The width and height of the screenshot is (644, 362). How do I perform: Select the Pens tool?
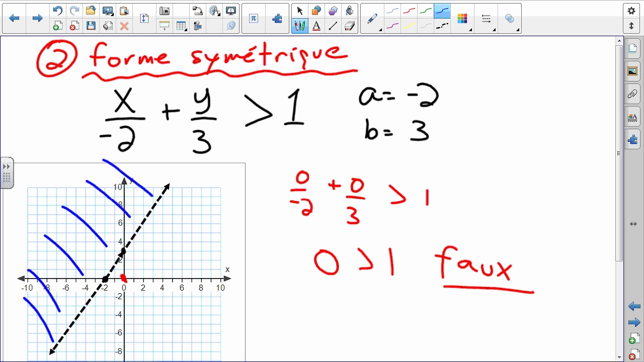[x=300, y=26]
